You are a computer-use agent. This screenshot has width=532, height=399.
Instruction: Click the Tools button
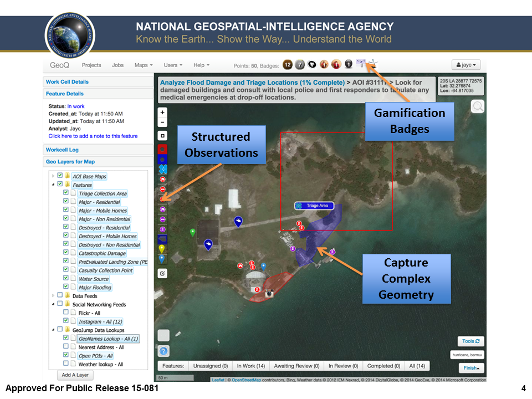point(470,341)
